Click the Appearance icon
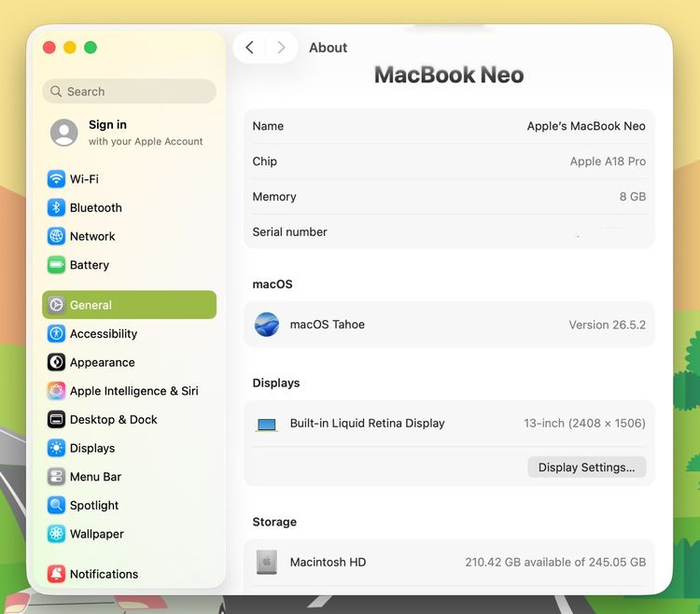Viewport: 700px width, 614px height. point(56,362)
